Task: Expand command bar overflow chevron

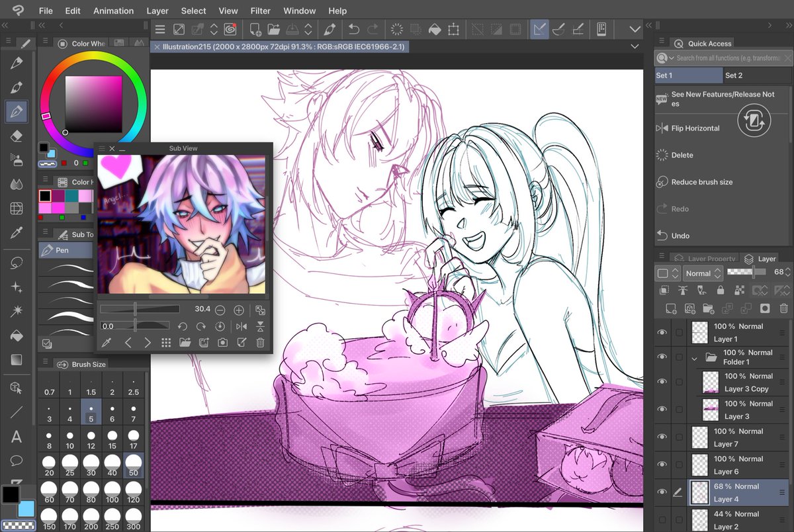Action: click(635, 29)
